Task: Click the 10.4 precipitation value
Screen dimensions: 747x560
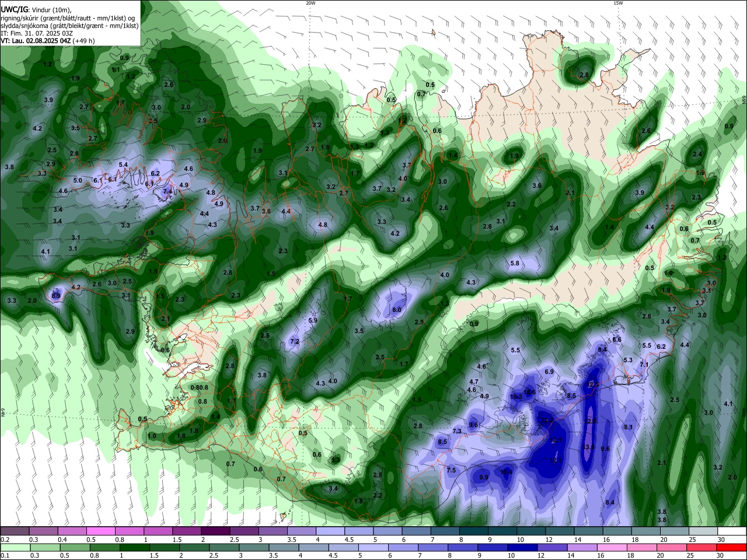Action: pyautogui.click(x=507, y=472)
